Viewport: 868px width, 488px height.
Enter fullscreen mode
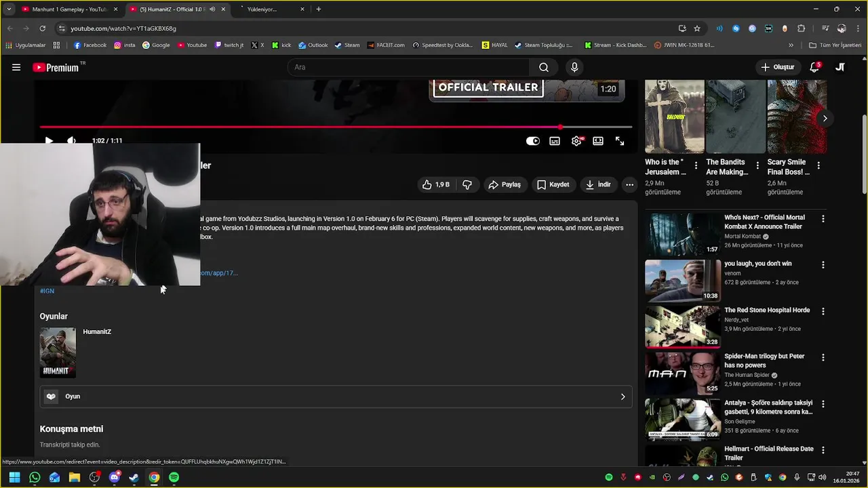tap(620, 141)
